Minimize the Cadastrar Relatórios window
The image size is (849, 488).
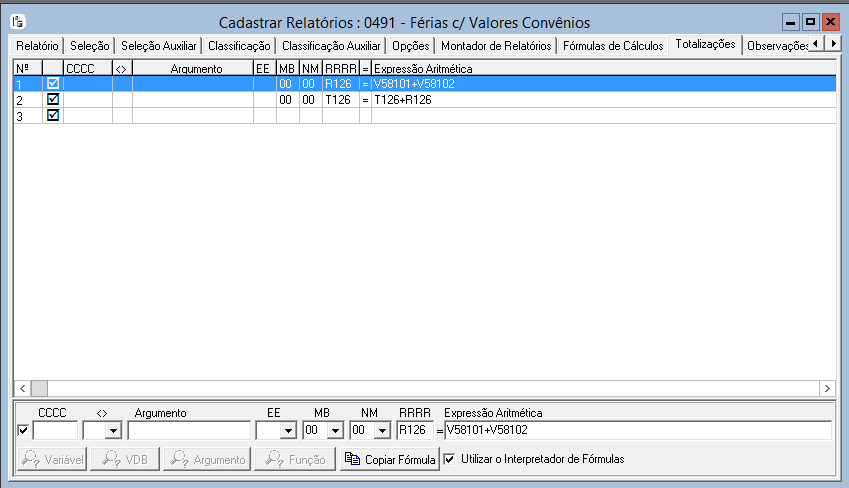791,21
